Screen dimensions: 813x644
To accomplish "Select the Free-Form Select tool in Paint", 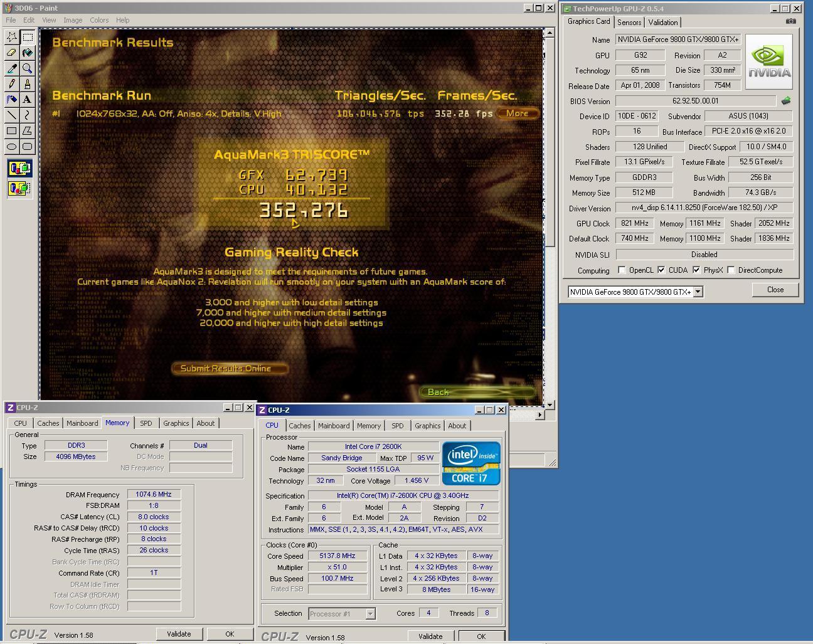I will (12, 37).
